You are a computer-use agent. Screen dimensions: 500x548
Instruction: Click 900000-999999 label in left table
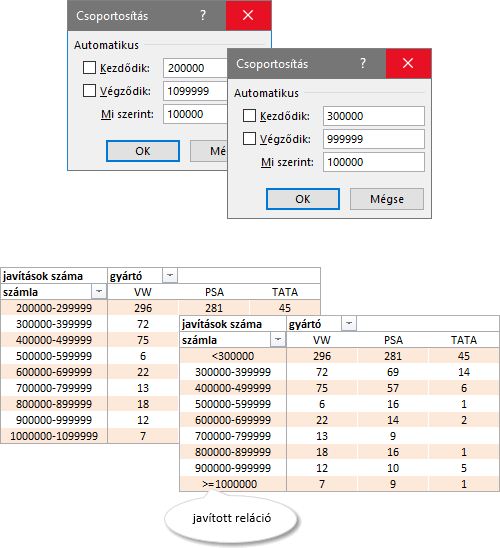point(54,420)
